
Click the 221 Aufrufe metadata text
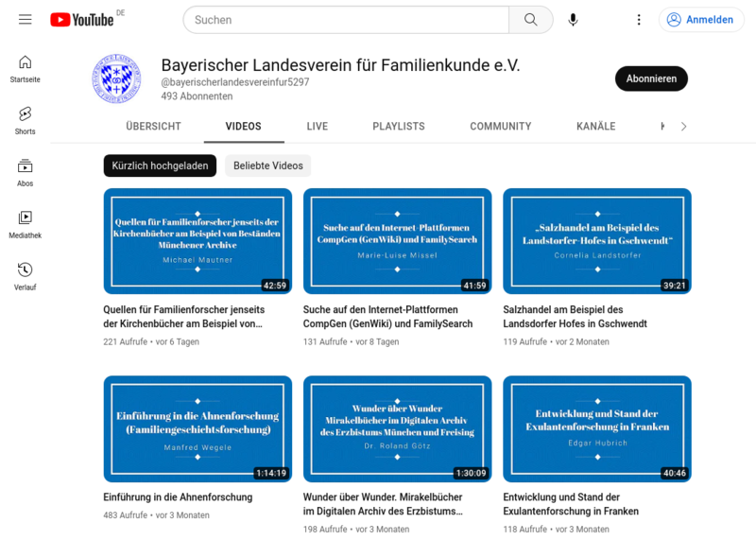point(126,341)
